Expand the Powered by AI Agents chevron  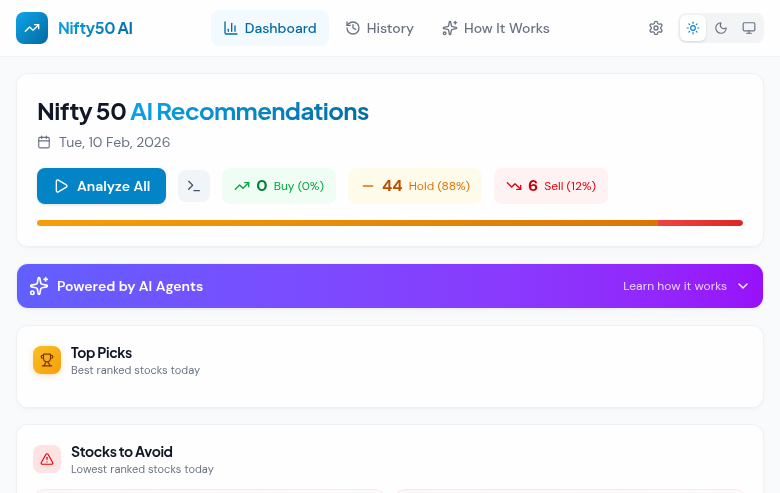[743, 286]
